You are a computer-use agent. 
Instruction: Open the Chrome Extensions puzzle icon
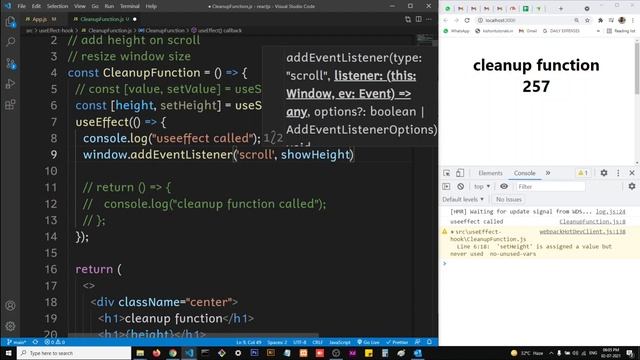click(x=600, y=20)
